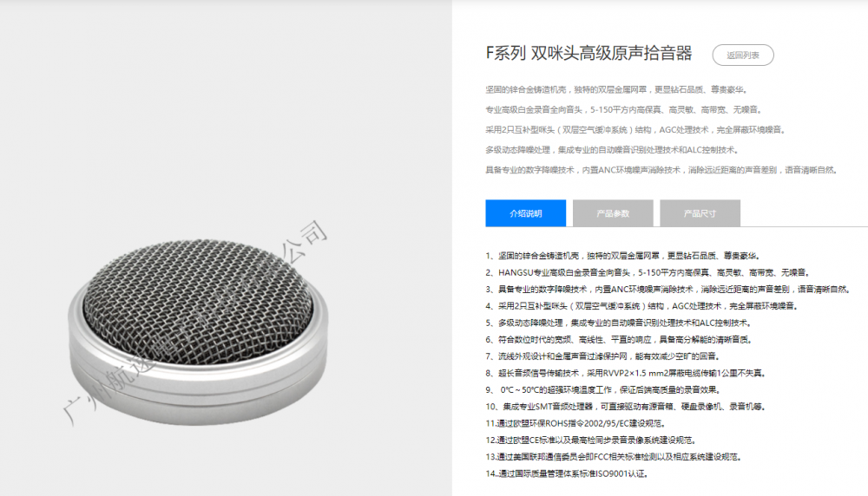Image resolution: width=868 pixels, height=496 pixels.
Task: Click summary line about AGC处理技术
Action: [636, 130]
